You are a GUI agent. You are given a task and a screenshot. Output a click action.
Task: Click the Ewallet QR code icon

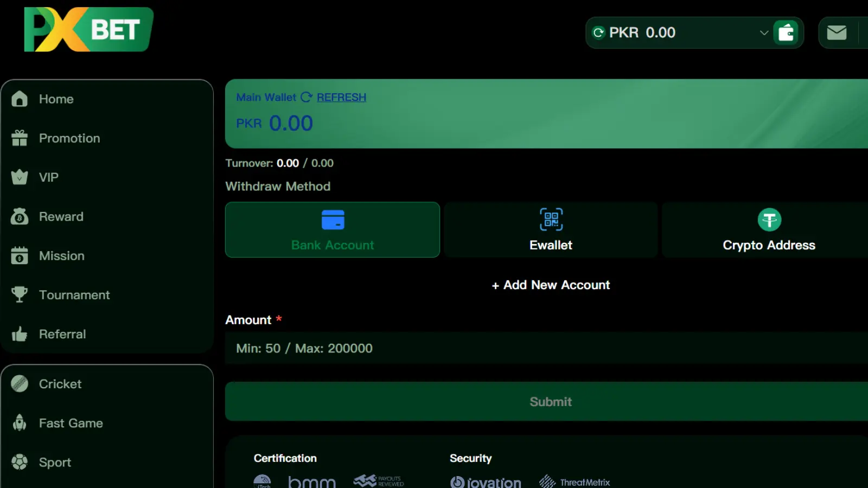click(x=551, y=220)
